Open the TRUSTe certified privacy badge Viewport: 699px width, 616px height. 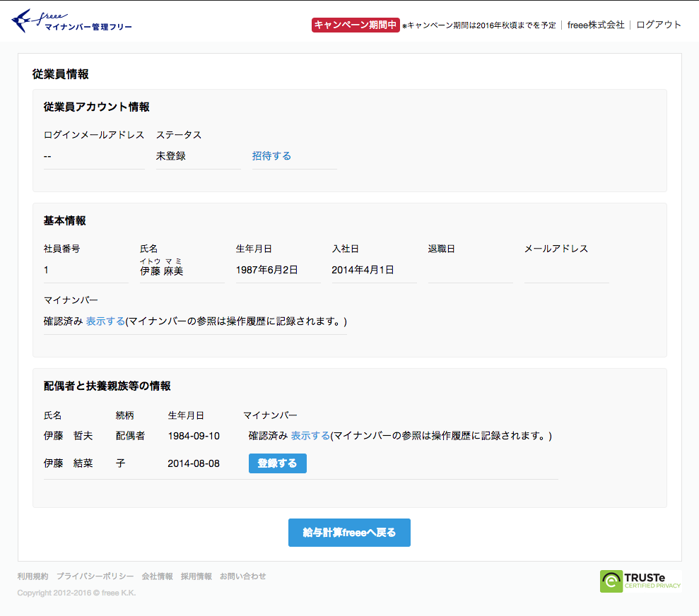coord(640,580)
